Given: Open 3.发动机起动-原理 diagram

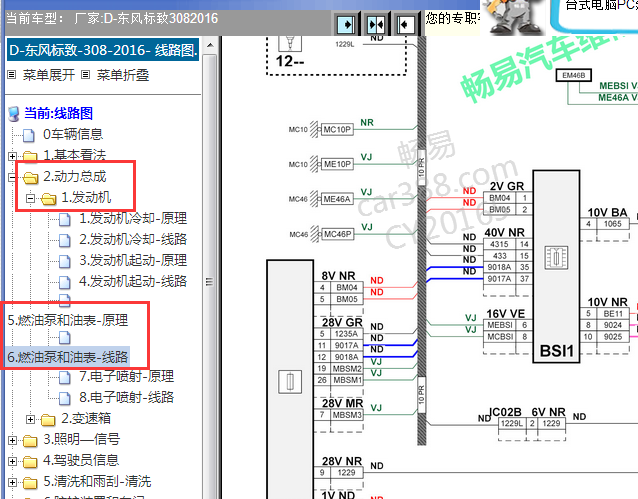Looking at the screenshot, I should click(133, 260).
